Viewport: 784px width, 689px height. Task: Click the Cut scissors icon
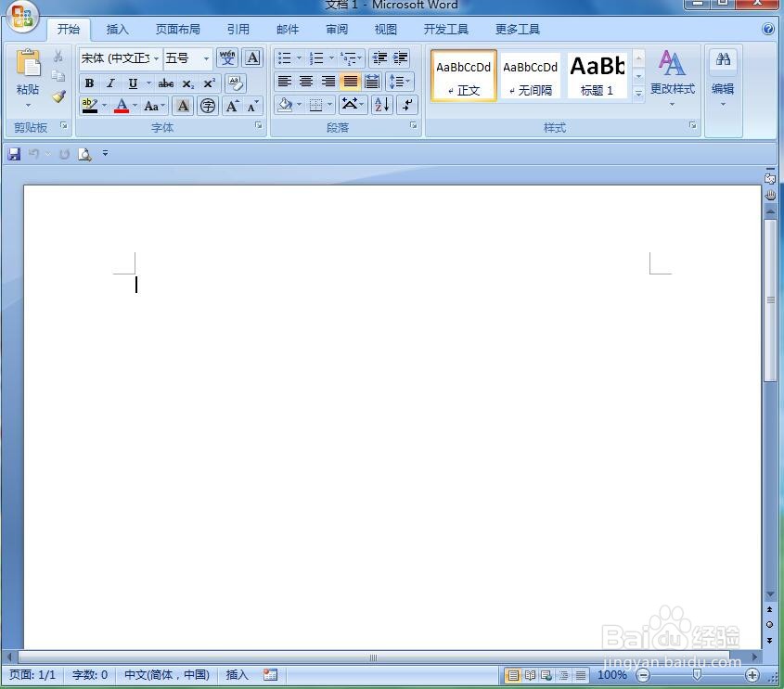58,56
